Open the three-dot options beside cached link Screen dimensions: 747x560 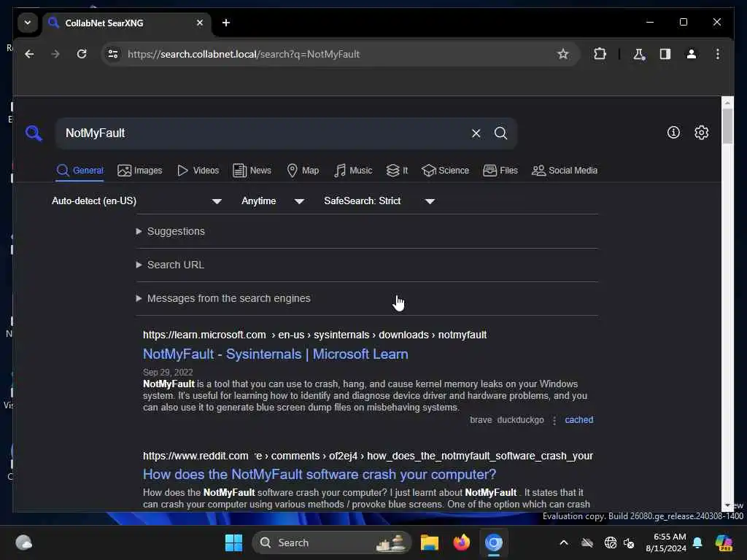point(554,421)
